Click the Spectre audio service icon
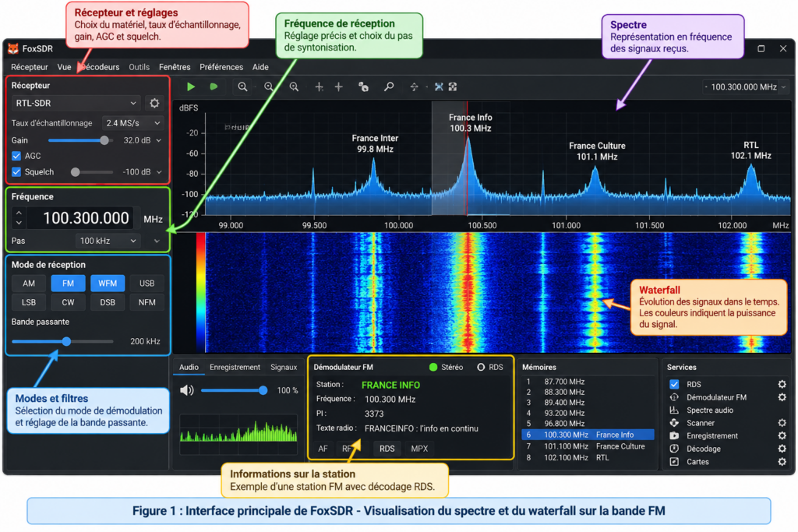The height and width of the screenshot is (532, 798). tap(674, 410)
